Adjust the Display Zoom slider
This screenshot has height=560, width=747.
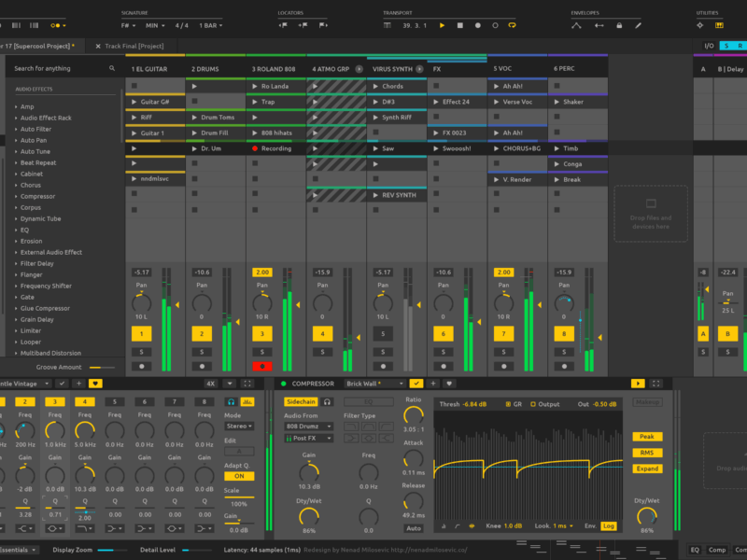point(112,551)
